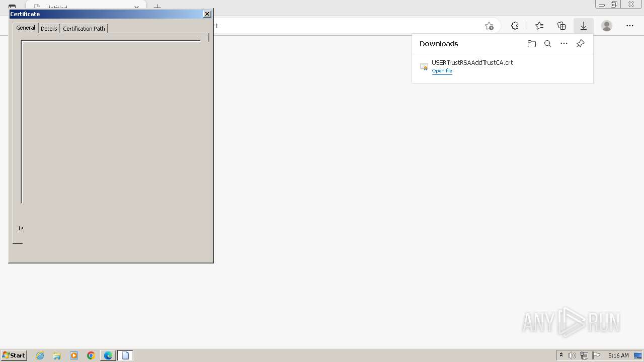
Task: Open the Collections toolbar icon
Action: pyautogui.click(x=561, y=26)
